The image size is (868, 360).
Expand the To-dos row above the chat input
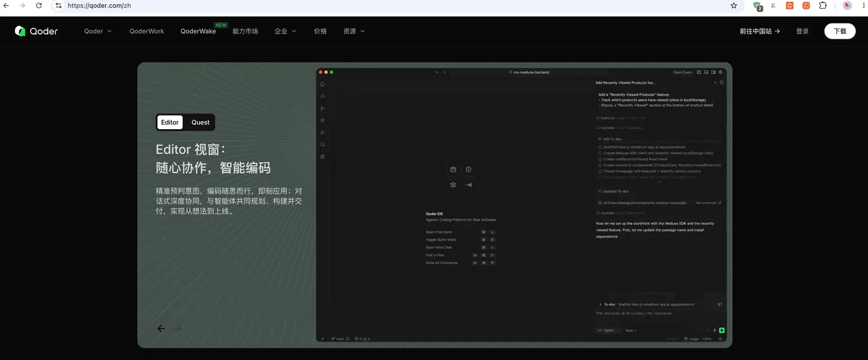coord(660,304)
